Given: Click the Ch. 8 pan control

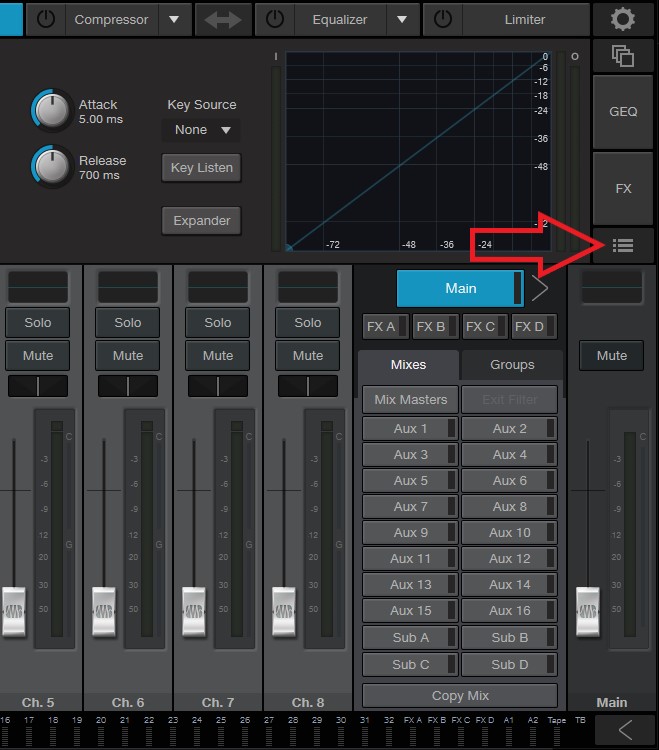Looking at the screenshot, I should (x=308, y=386).
